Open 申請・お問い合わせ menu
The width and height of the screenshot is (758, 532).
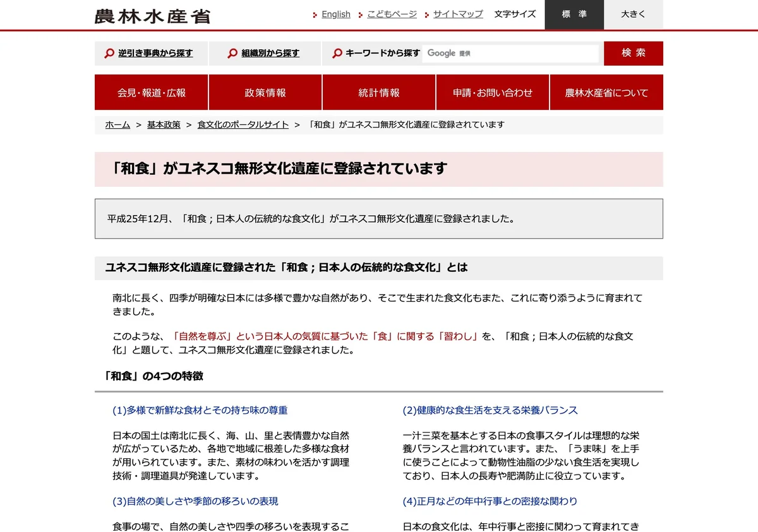point(493,92)
